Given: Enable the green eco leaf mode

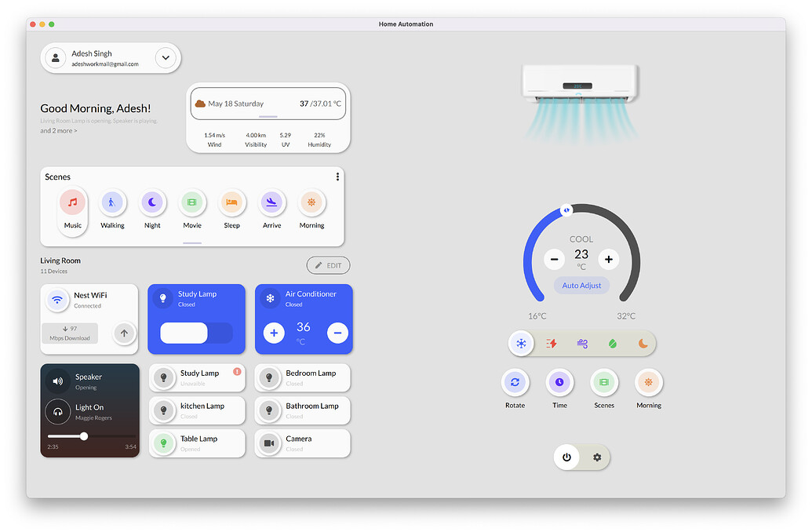Looking at the screenshot, I should coord(613,343).
